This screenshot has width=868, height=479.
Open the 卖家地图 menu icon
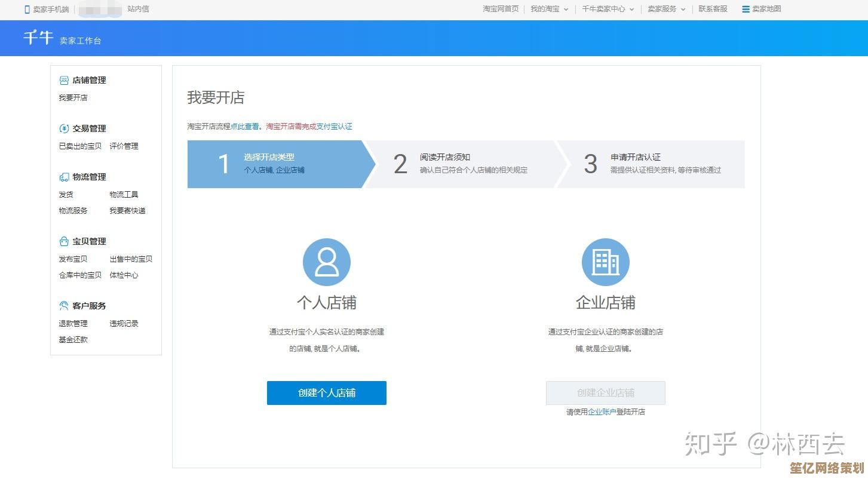pos(746,9)
